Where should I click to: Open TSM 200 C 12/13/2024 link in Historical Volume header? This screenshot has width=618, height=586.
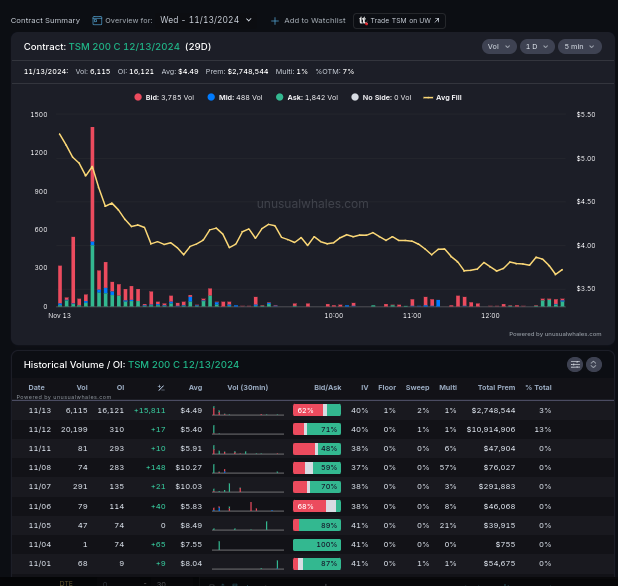coord(184,365)
